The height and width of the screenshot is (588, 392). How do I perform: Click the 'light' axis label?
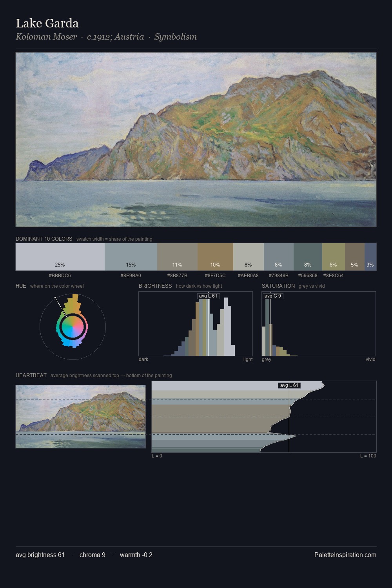point(248,359)
